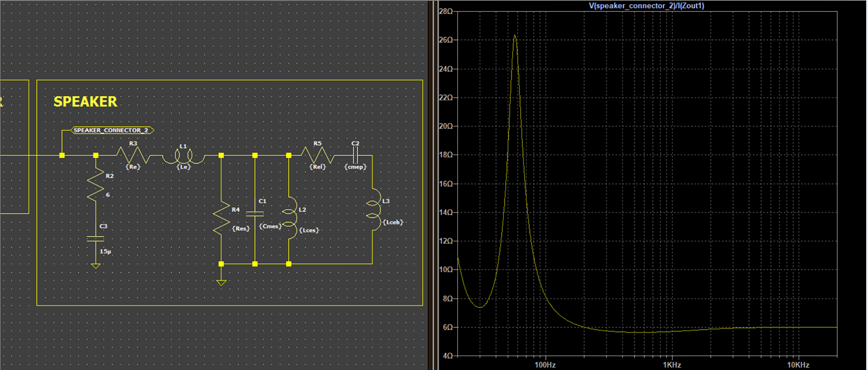Click the 26Ω vertical axis label
This screenshot has width=868, height=370.
click(x=446, y=40)
